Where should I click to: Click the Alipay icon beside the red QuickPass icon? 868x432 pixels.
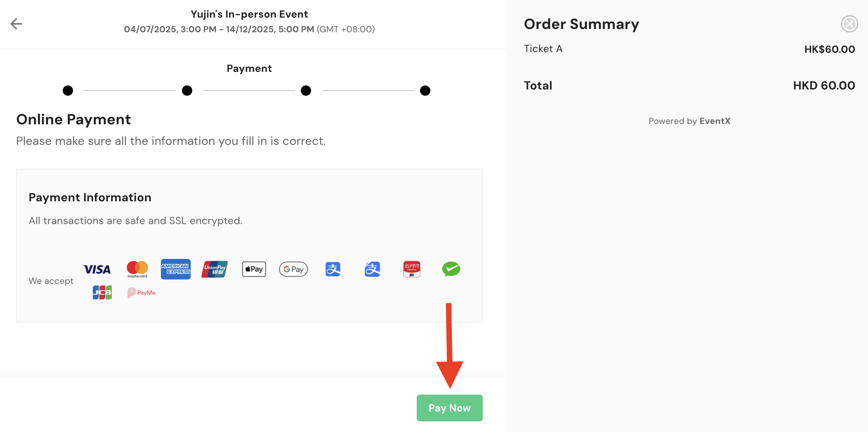click(372, 269)
